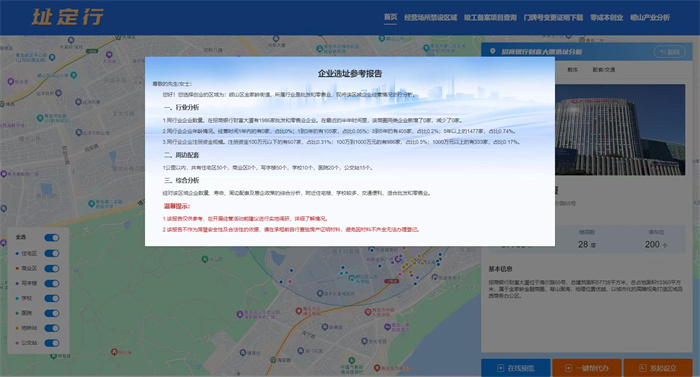This screenshot has height=377, width=700.
Task: Toggle the 全选 switch off
Action: click(52, 238)
